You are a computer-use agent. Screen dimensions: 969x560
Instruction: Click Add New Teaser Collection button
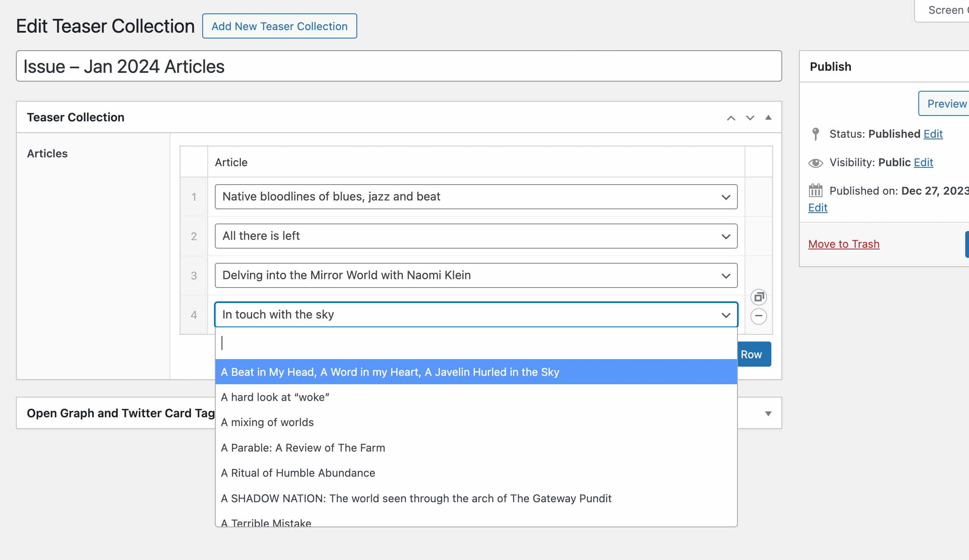click(x=279, y=26)
